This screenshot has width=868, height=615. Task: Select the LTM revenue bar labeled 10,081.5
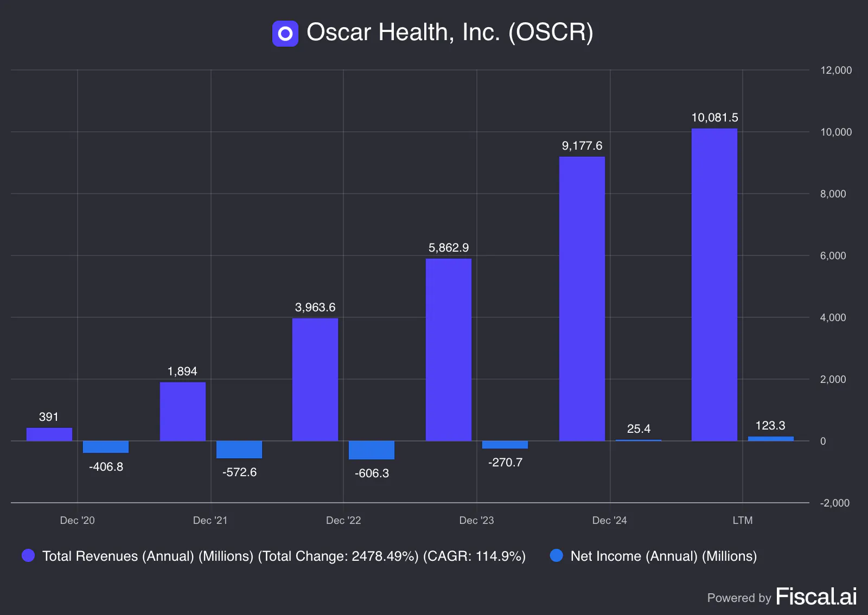714,285
